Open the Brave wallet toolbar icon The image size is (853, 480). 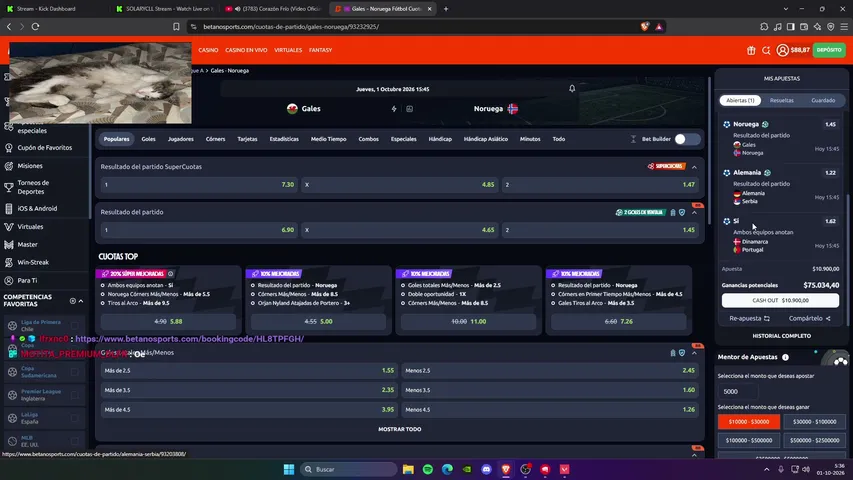pos(804,26)
